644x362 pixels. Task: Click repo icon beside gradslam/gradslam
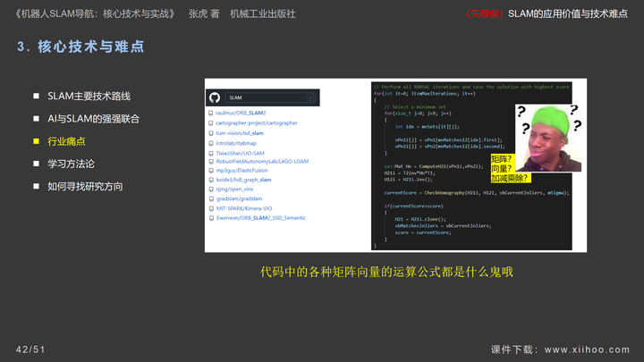tap(211, 199)
